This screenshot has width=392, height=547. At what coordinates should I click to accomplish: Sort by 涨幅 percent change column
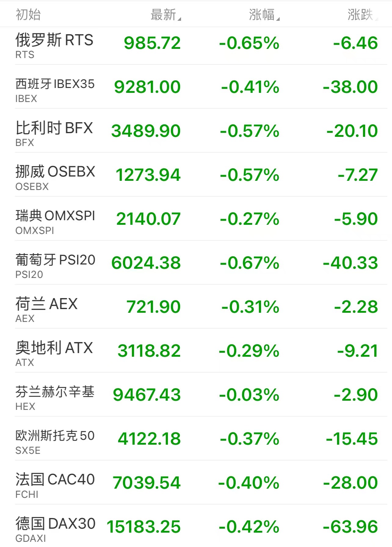coord(263,15)
